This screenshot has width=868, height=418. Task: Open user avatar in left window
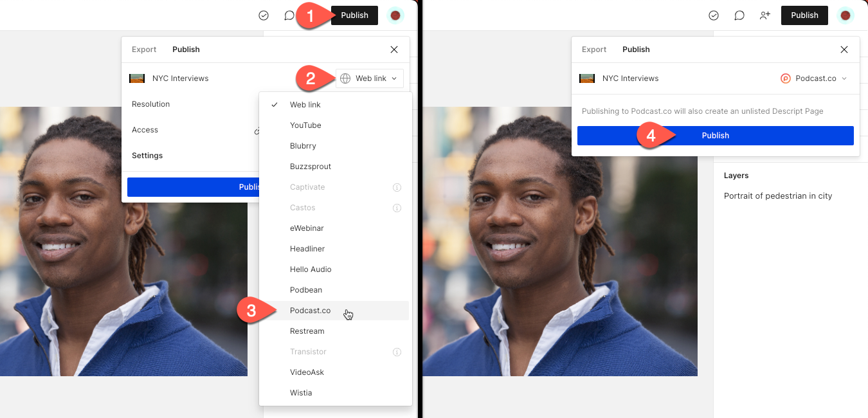pyautogui.click(x=395, y=15)
